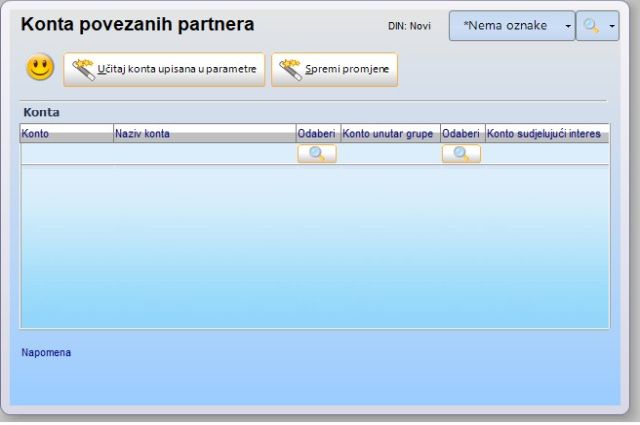Click the first Odaberi column header
Screen dimensions: 640x425
click(317, 134)
